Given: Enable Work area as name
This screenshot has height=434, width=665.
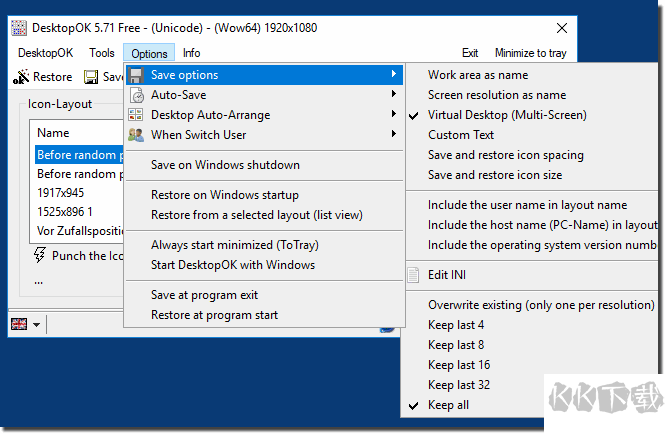Looking at the screenshot, I should 532,75.
